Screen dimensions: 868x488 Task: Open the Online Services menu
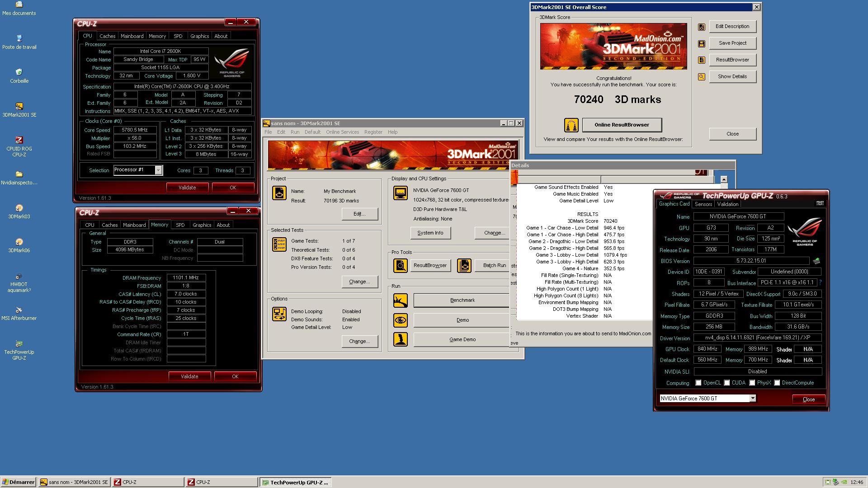[x=342, y=132]
